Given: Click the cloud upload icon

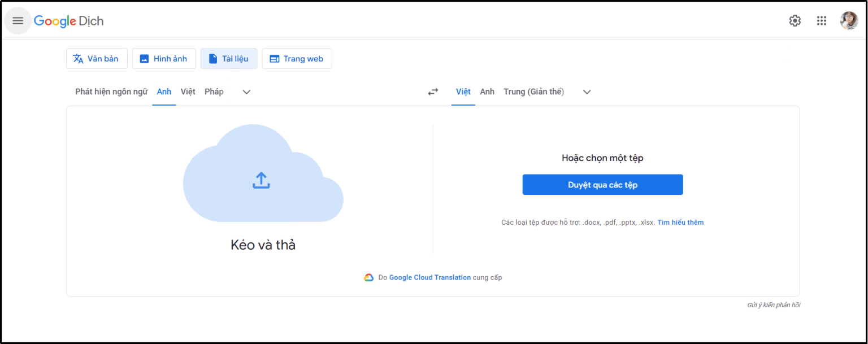Looking at the screenshot, I should click(261, 180).
